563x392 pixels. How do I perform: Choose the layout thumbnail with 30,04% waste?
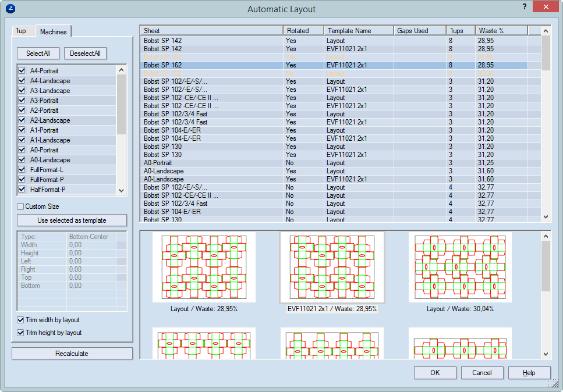460,268
